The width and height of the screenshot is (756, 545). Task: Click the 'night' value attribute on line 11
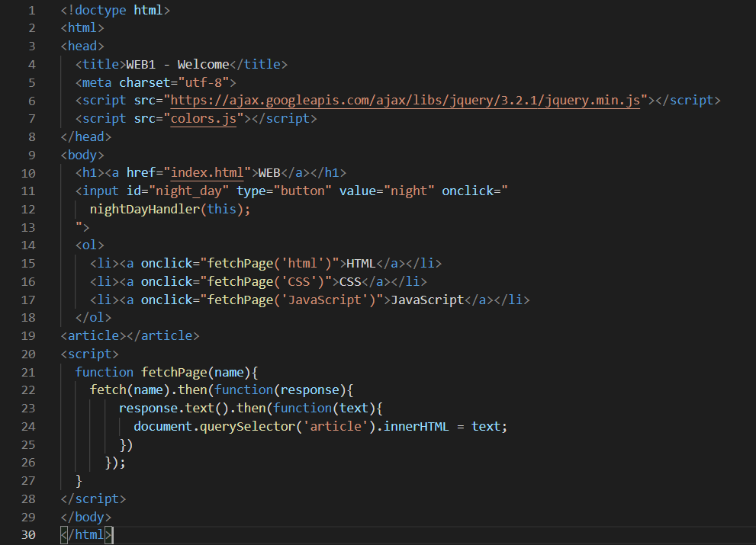[409, 191]
